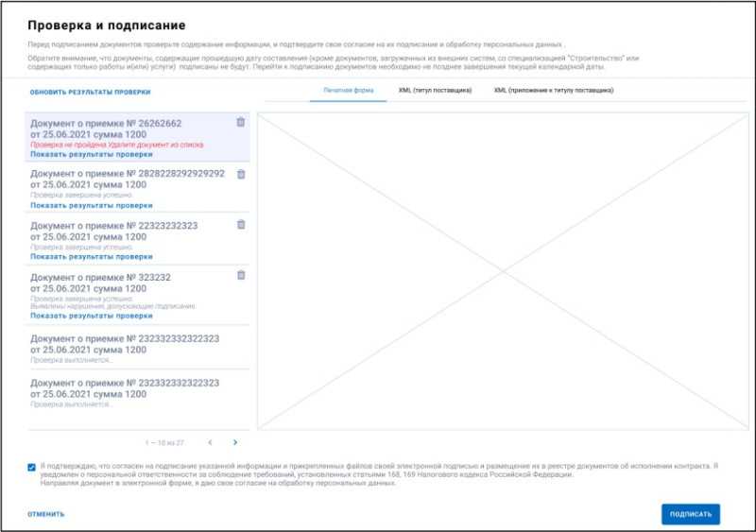
Task: Show check results for document № 323232
Action: [x=92, y=316]
